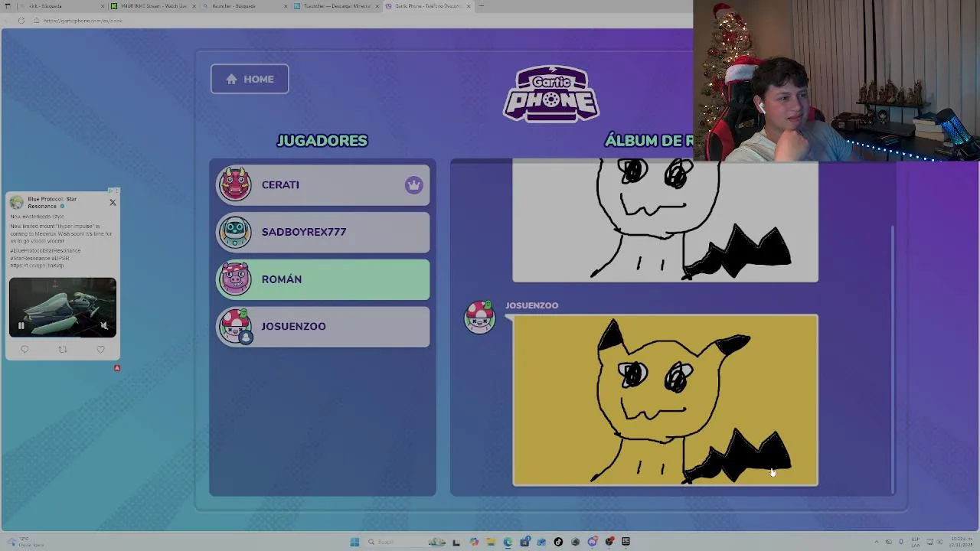
Task: Click the Gartic Phone logo
Action: (551, 94)
